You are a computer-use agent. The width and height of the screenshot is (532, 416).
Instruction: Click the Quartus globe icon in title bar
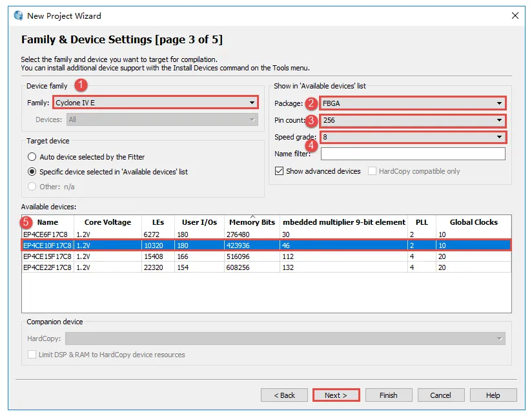coord(18,16)
